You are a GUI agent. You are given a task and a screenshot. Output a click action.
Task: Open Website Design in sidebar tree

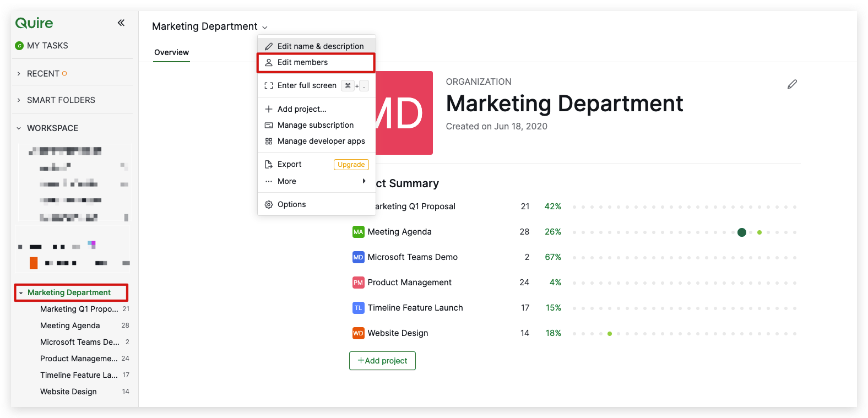click(x=68, y=392)
